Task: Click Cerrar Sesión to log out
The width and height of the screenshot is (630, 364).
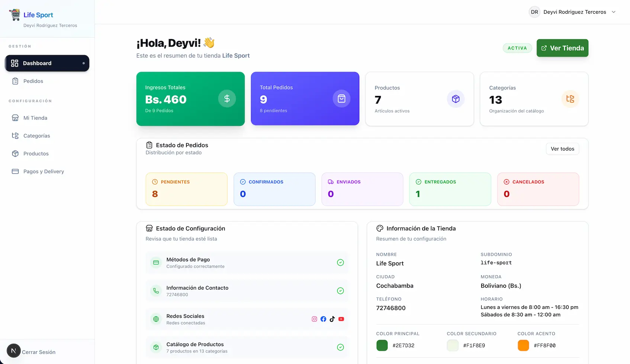Action: click(x=39, y=352)
